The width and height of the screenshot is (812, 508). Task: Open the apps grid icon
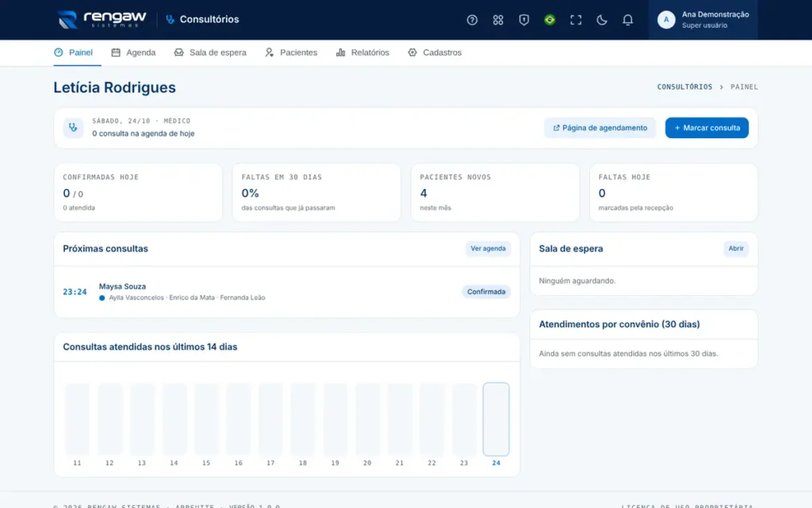(x=498, y=20)
